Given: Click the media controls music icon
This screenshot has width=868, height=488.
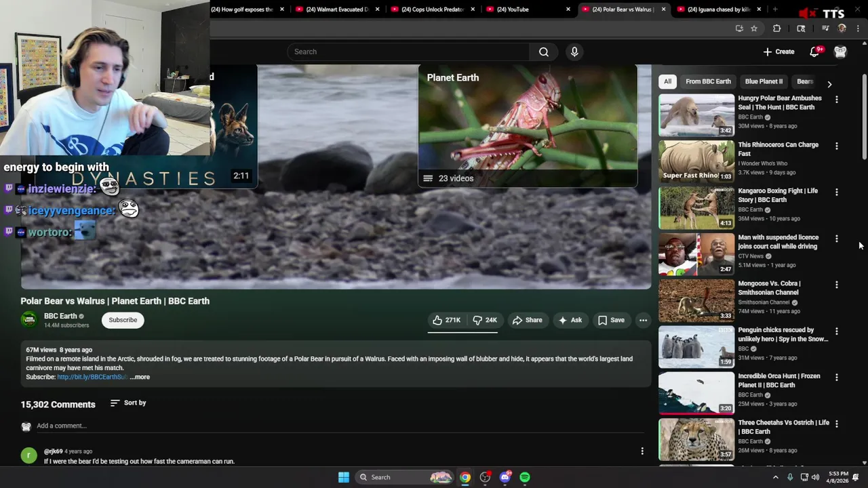Looking at the screenshot, I should (x=825, y=28).
